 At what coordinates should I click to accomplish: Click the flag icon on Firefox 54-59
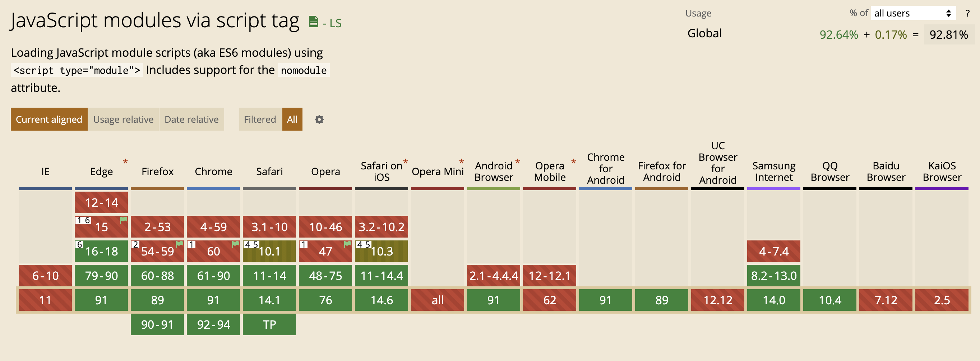[x=180, y=244]
